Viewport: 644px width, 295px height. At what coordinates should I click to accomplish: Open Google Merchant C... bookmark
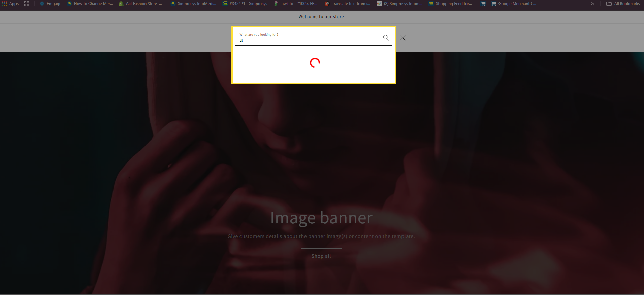(x=514, y=4)
